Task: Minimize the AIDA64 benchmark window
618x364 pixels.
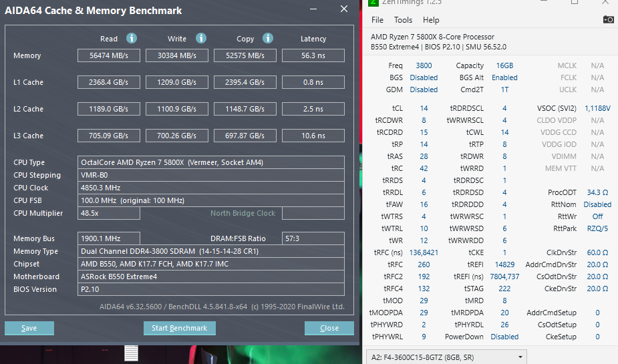Action: click(313, 9)
